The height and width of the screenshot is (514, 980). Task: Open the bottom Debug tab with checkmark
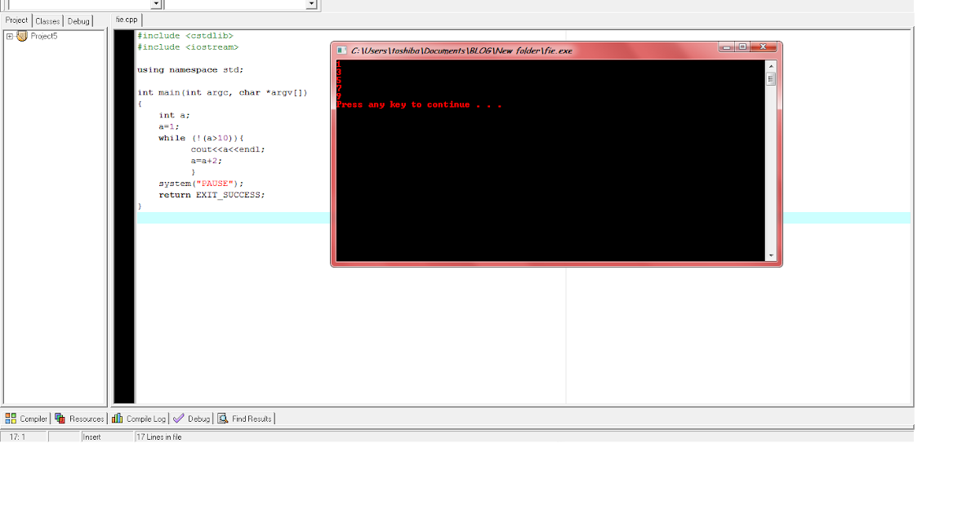192,419
